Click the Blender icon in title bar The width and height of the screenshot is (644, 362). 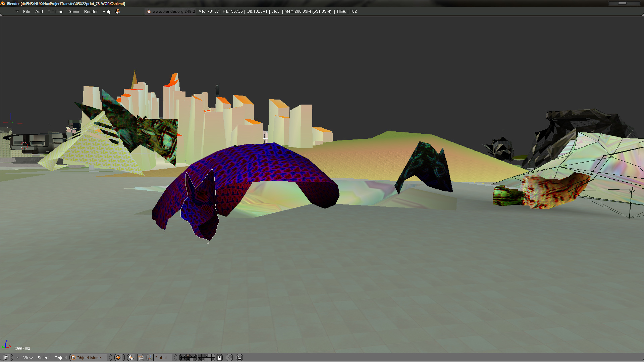[x=3, y=3]
